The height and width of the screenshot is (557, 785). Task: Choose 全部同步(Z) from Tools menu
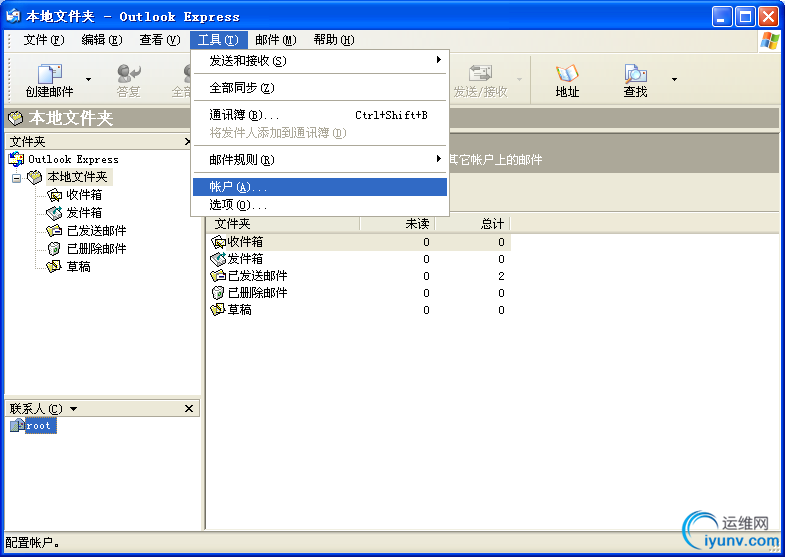320,88
